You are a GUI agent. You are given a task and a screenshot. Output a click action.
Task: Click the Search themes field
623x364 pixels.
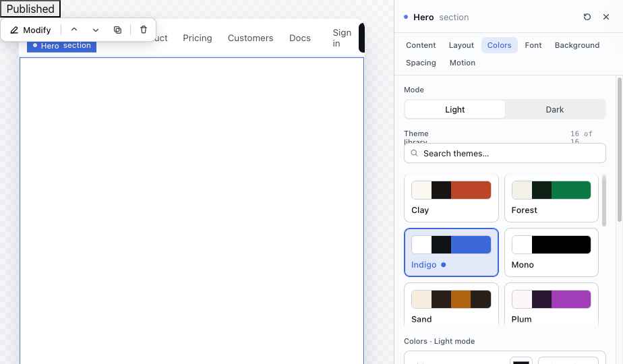504,153
